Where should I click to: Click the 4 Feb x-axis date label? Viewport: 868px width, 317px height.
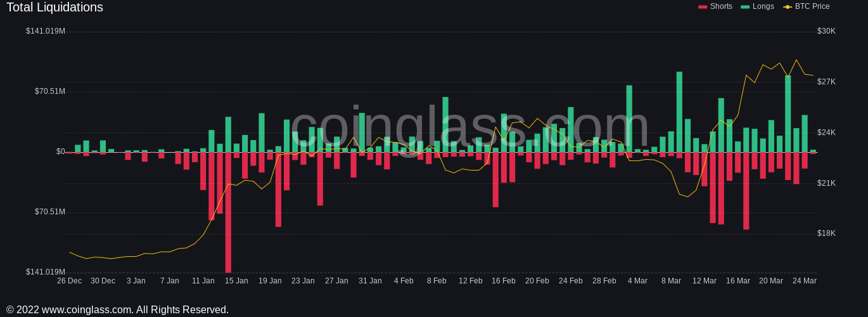[404, 281]
